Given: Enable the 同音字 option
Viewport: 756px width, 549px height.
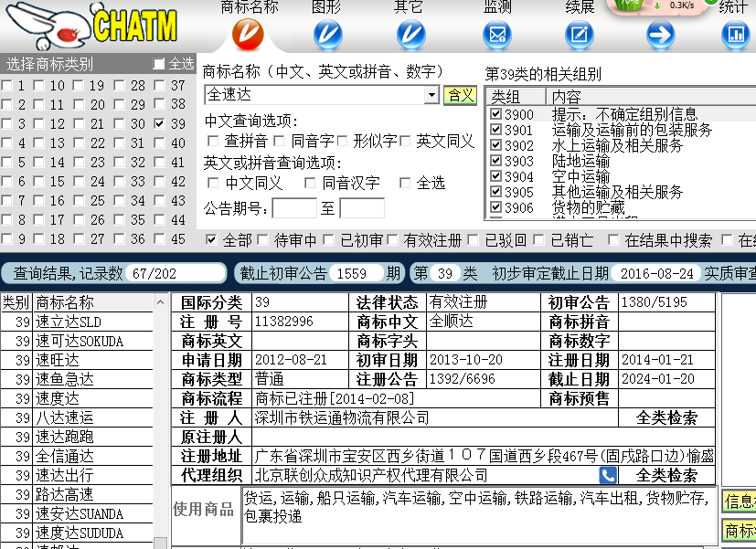Looking at the screenshot, I should 279,141.
